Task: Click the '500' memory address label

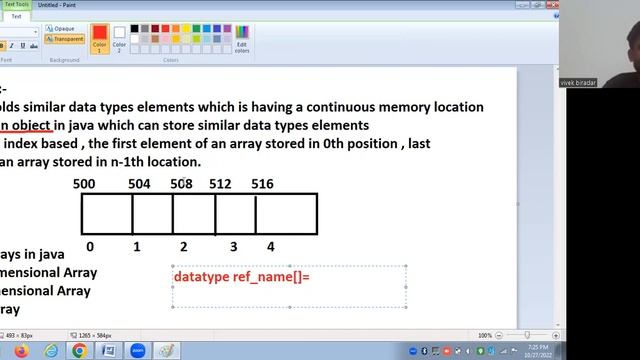Action: tap(84, 184)
